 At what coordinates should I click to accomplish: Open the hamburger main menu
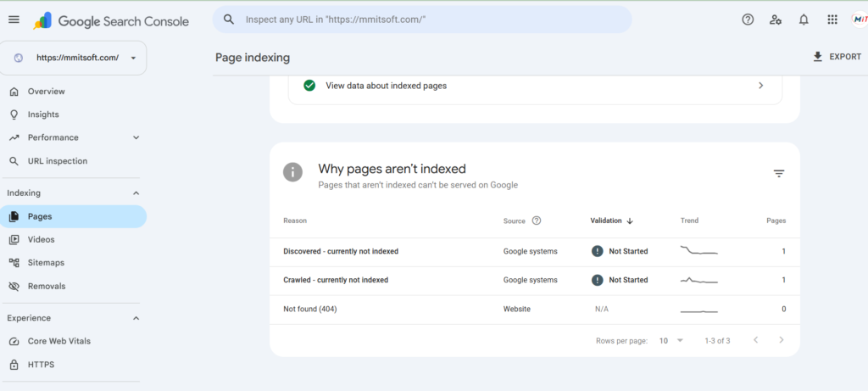14,20
